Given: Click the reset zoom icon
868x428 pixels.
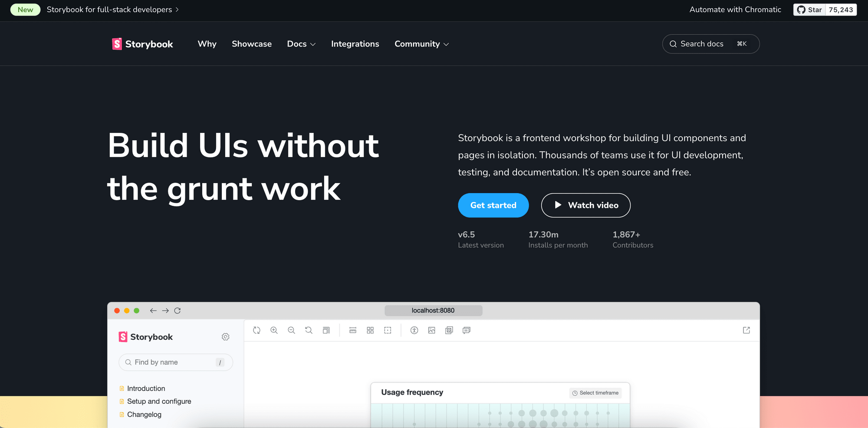Looking at the screenshot, I should [309, 330].
